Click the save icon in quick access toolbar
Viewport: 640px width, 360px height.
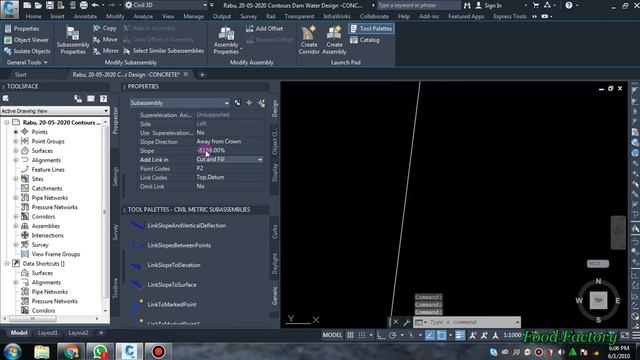pyautogui.click(x=49, y=5)
